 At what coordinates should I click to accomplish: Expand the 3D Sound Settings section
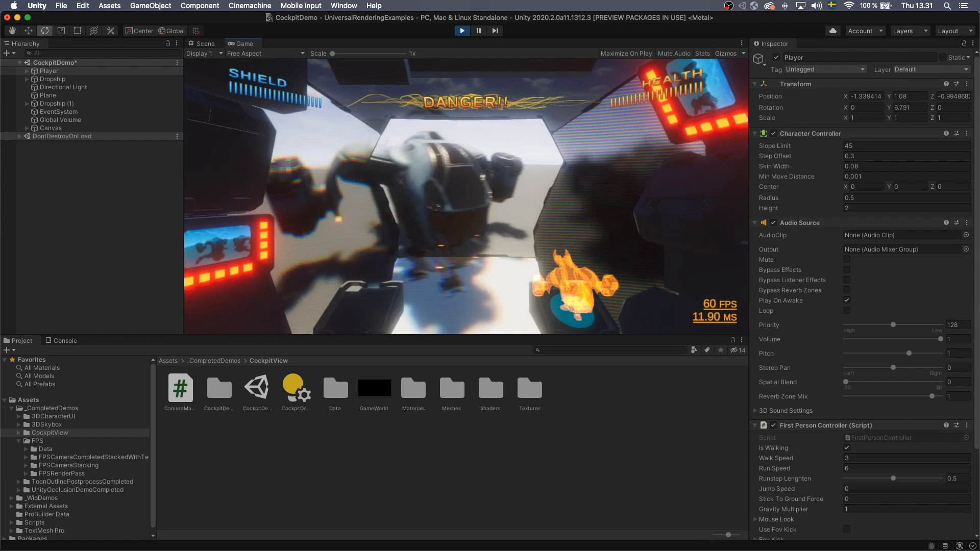756,410
